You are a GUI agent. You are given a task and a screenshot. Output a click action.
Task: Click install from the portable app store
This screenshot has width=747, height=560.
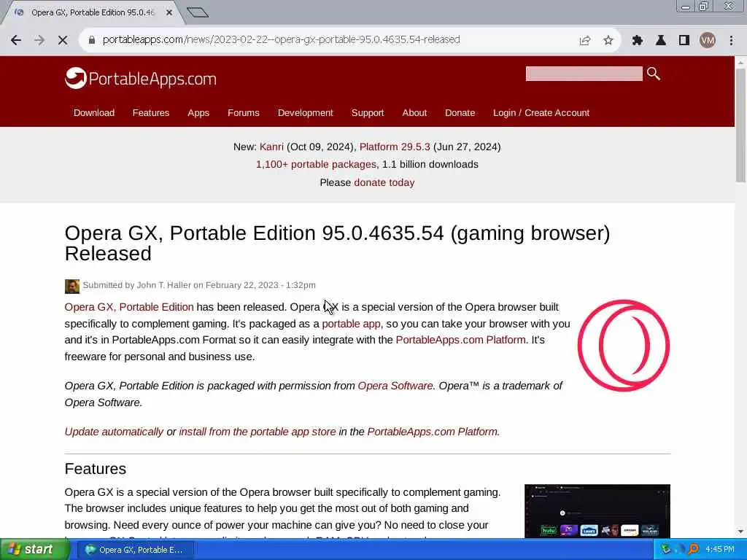(258, 432)
